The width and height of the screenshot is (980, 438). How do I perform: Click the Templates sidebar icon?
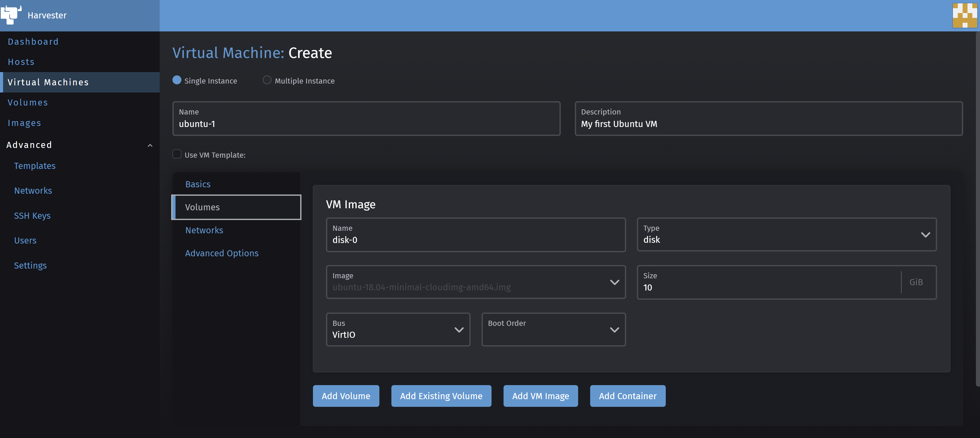[35, 166]
